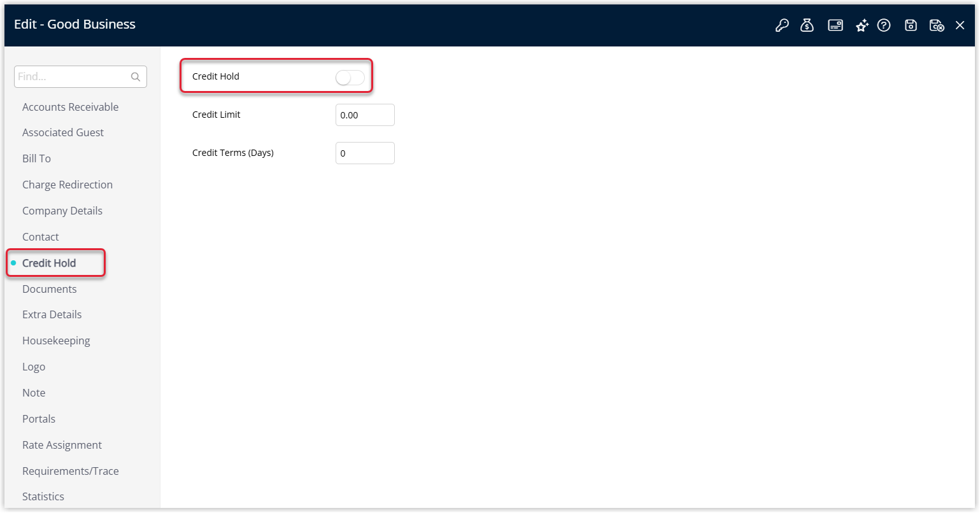Select Company Details in sidebar

pyautogui.click(x=62, y=211)
